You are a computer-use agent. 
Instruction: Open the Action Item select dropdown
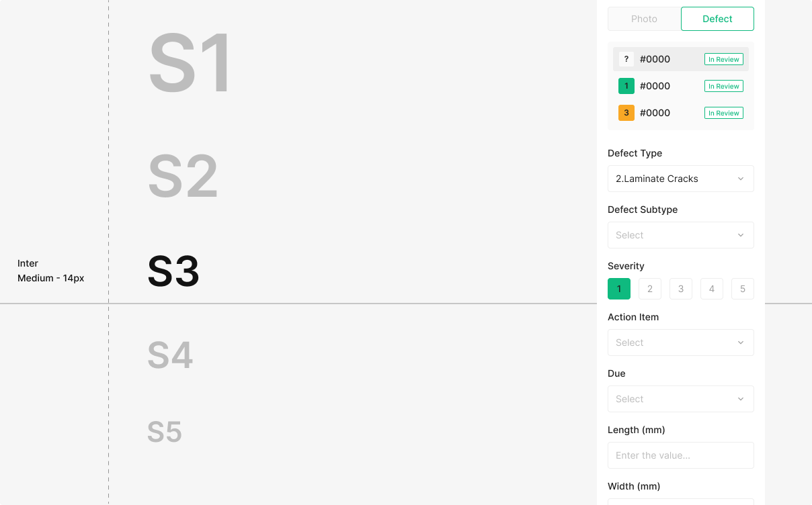680,342
